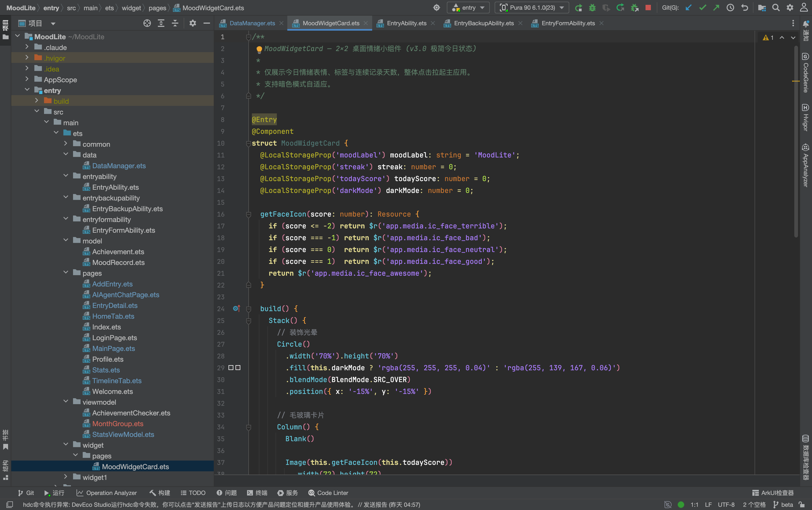The image size is (812, 510).
Task: Click the lightbulb intention hint
Action: (x=259, y=50)
